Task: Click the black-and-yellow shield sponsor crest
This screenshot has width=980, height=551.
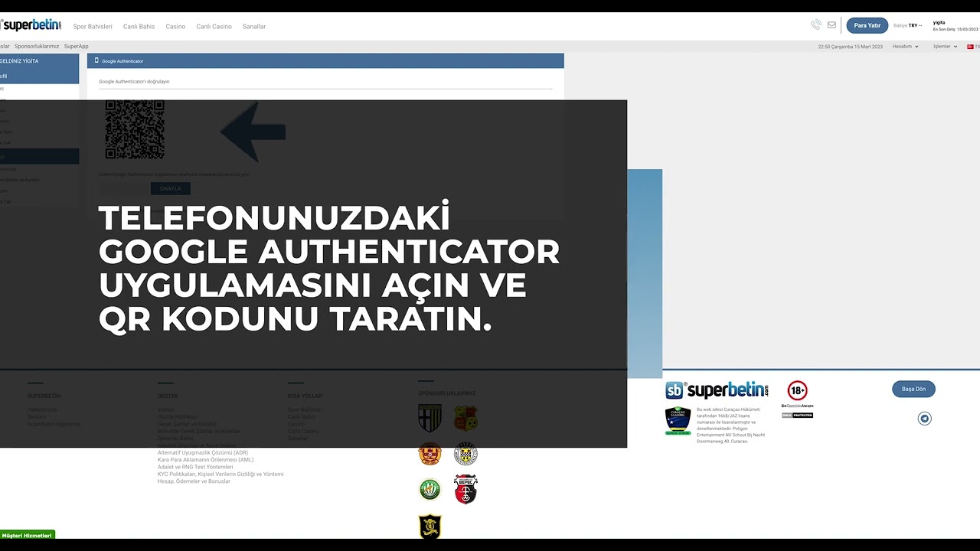Action: [x=430, y=527]
